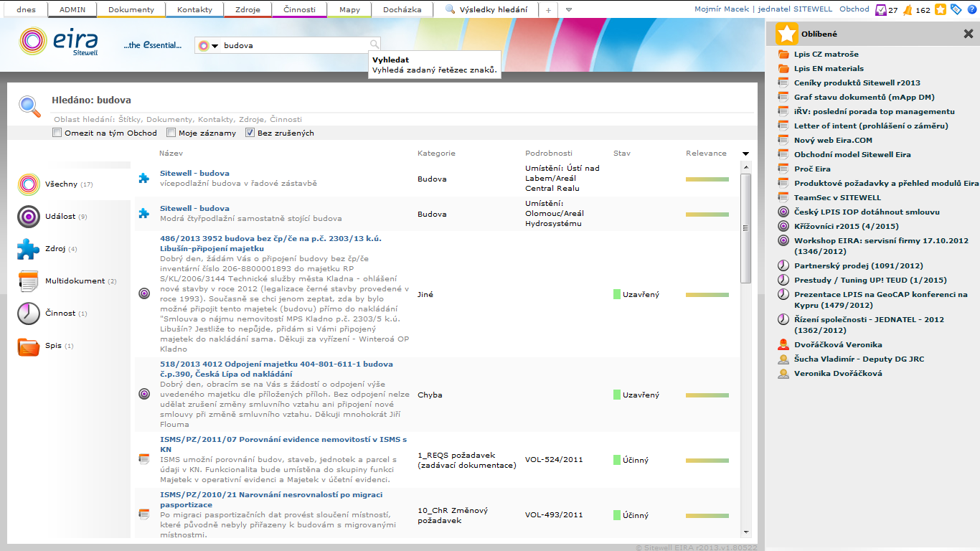Open ISMS/PZ/2011/07 Porovnání evidence result
980x551 pixels.
tap(283, 444)
